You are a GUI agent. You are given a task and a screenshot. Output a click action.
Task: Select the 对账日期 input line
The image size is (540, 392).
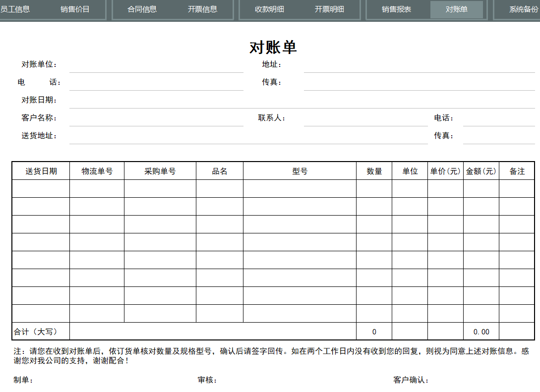302,100
